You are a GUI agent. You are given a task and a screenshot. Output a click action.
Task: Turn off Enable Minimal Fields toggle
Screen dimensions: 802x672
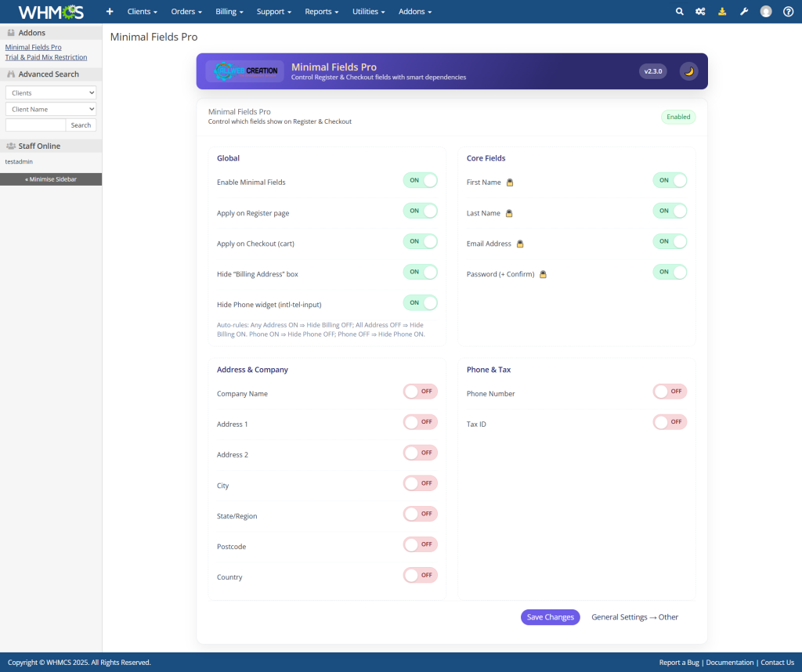[x=420, y=180]
